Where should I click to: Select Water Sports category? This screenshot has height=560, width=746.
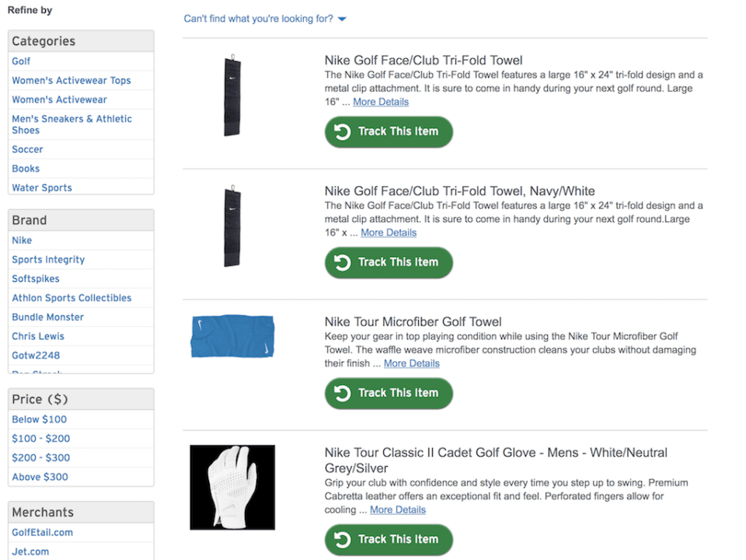pyautogui.click(x=42, y=188)
